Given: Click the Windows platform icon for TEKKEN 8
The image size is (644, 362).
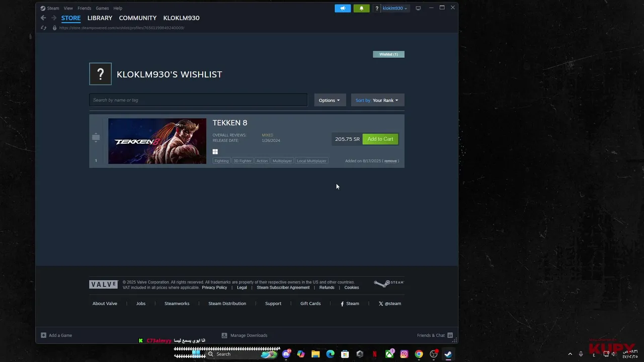Looking at the screenshot, I should pos(215,152).
